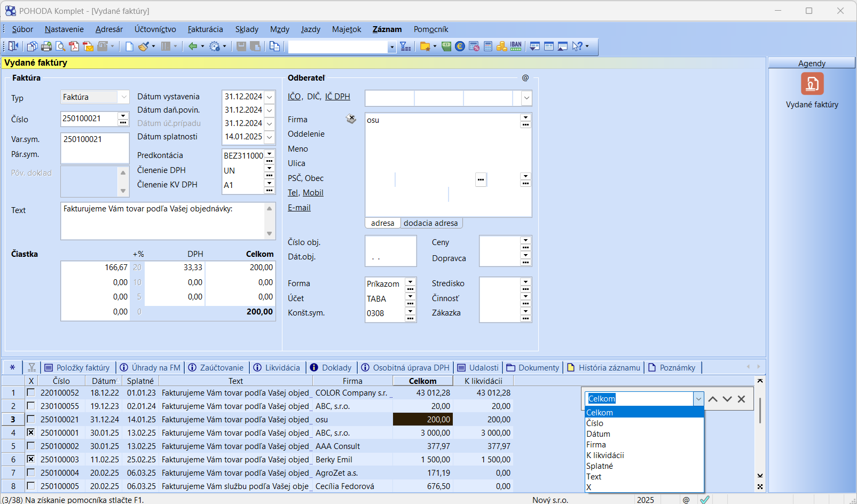The image size is (857, 504).
Task: Expand the Forma Príkazom dropdown
Action: click(x=411, y=281)
